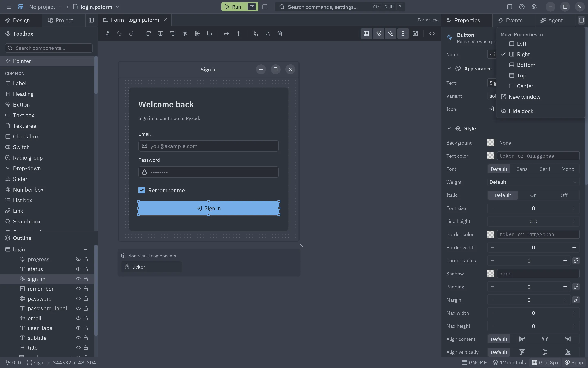This screenshot has width=588, height=368.
Task: Click the link corners icon for Corner radius
Action: click(576, 261)
